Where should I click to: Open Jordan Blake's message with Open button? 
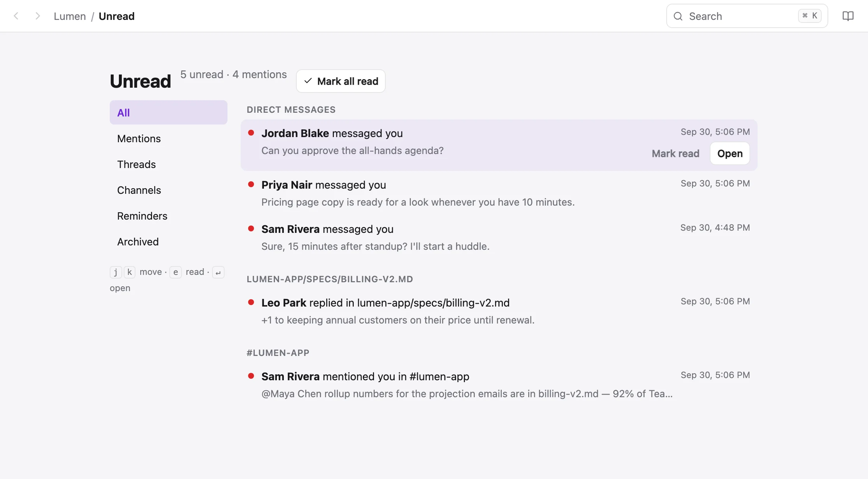[730, 153]
